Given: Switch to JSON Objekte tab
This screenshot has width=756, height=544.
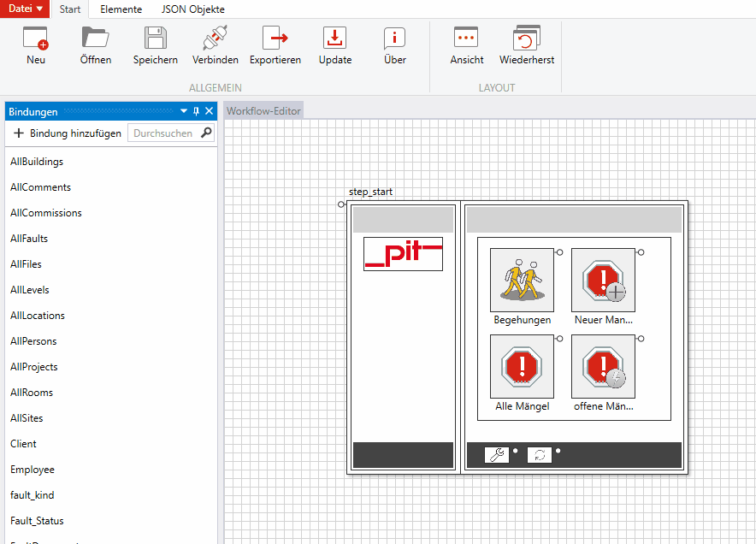Looking at the screenshot, I should (x=193, y=9).
